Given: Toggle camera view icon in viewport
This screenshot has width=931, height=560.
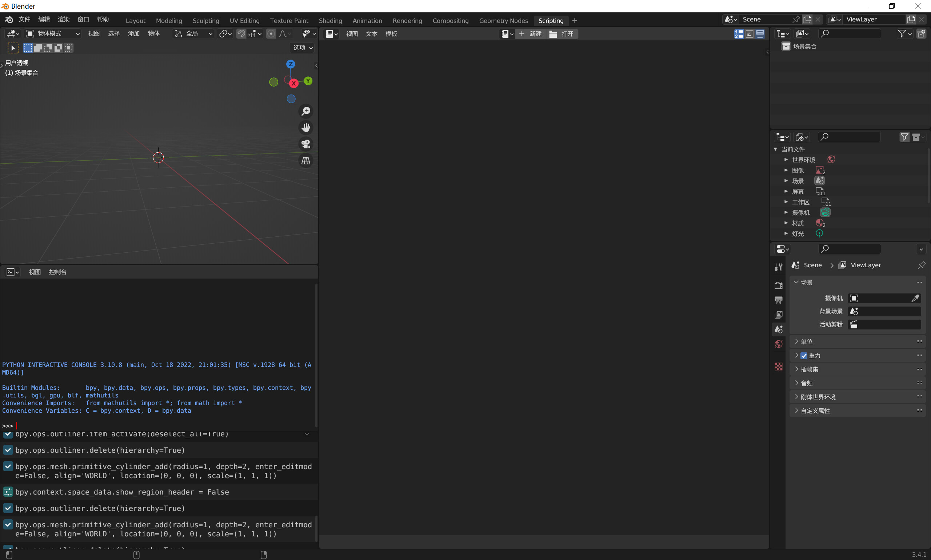Looking at the screenshot, I should tap(306, 144).
